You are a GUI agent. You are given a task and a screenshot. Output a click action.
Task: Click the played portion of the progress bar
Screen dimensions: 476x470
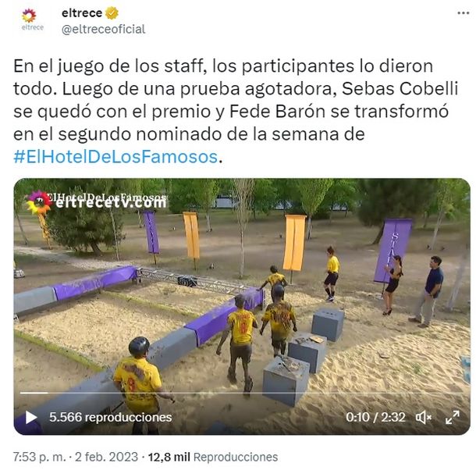pyautogui.click(x=34, y=393)
